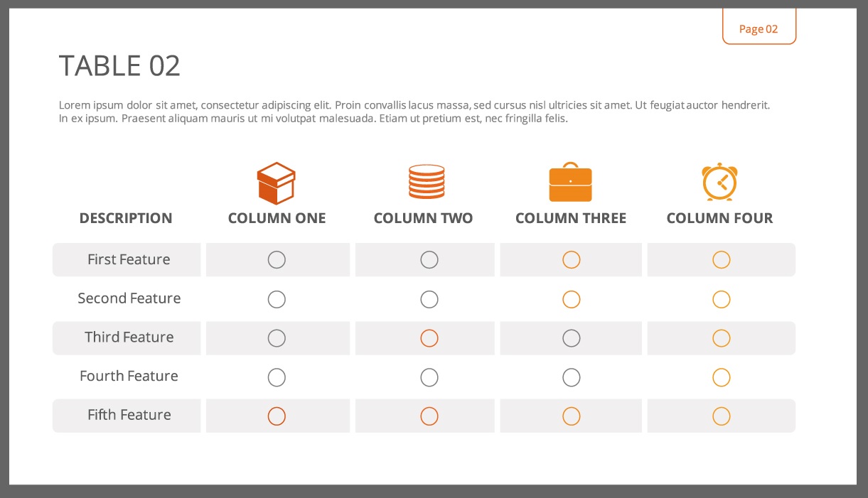868x498 pixels.
Task: Select Second Feature circle in Column Four
Action: (x=722, y=299)
